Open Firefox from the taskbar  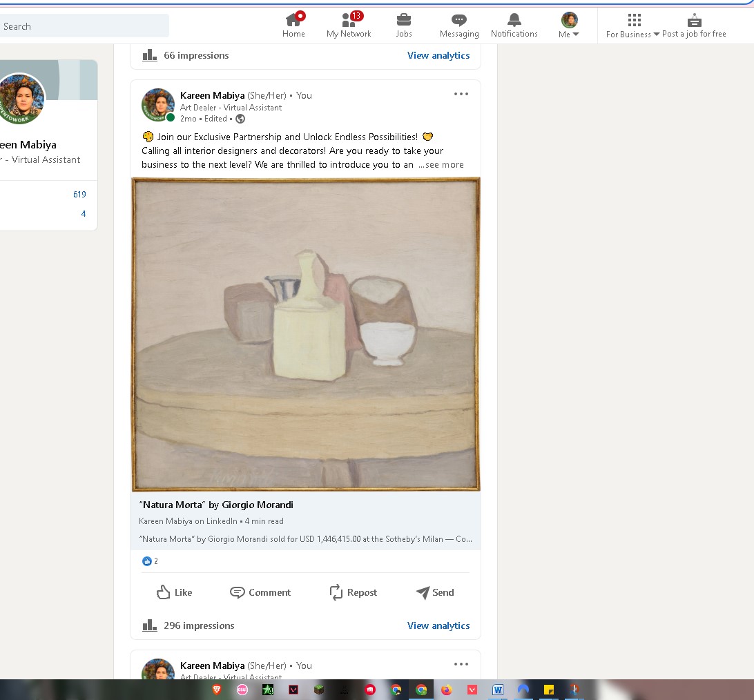tap(447, 690)
